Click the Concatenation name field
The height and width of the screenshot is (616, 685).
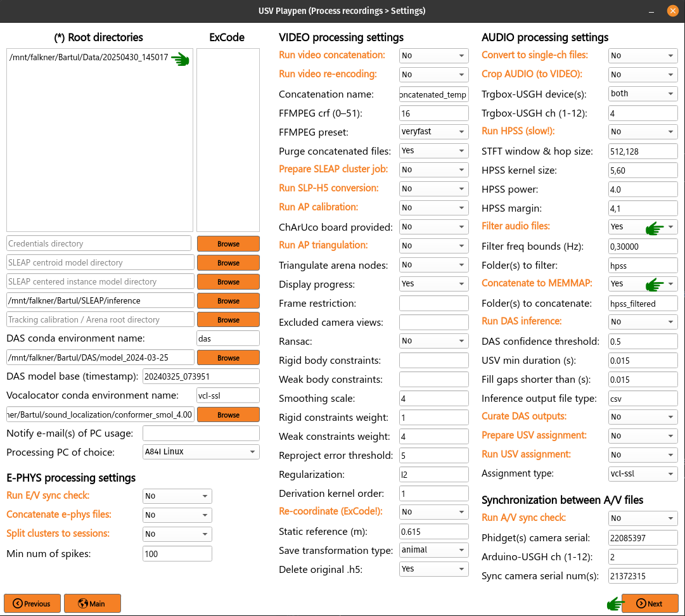pos(433,94)
